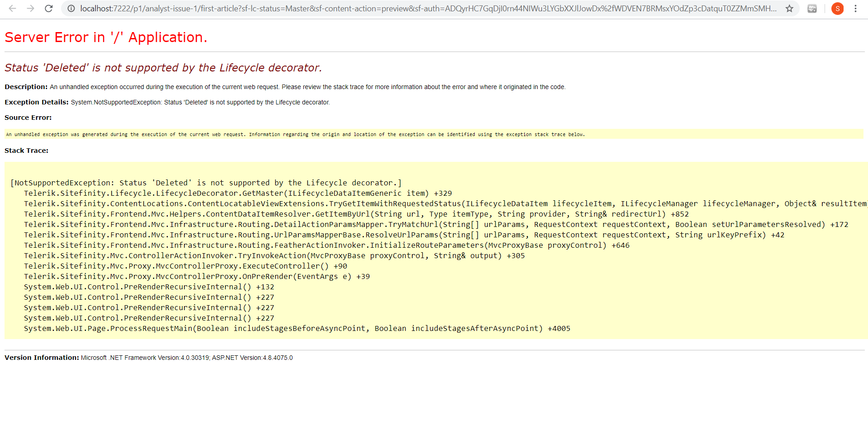Image resolution: width=868 pixels, height=434 pixels.
Task: Click the FeatherActionInvoker.InitializeRouteParameters trace line
Action: click(327, 245)
